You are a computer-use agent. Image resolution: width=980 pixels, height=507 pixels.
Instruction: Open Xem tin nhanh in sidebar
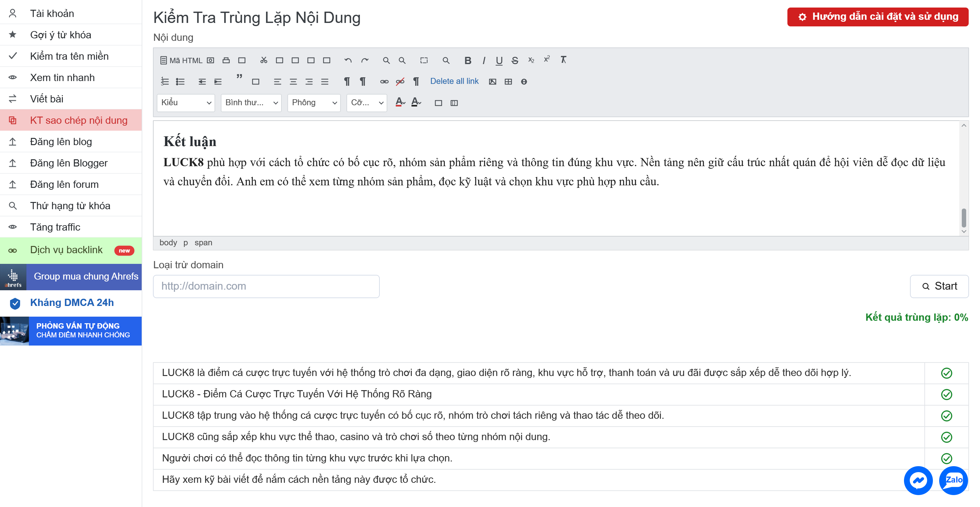(71, 77)
